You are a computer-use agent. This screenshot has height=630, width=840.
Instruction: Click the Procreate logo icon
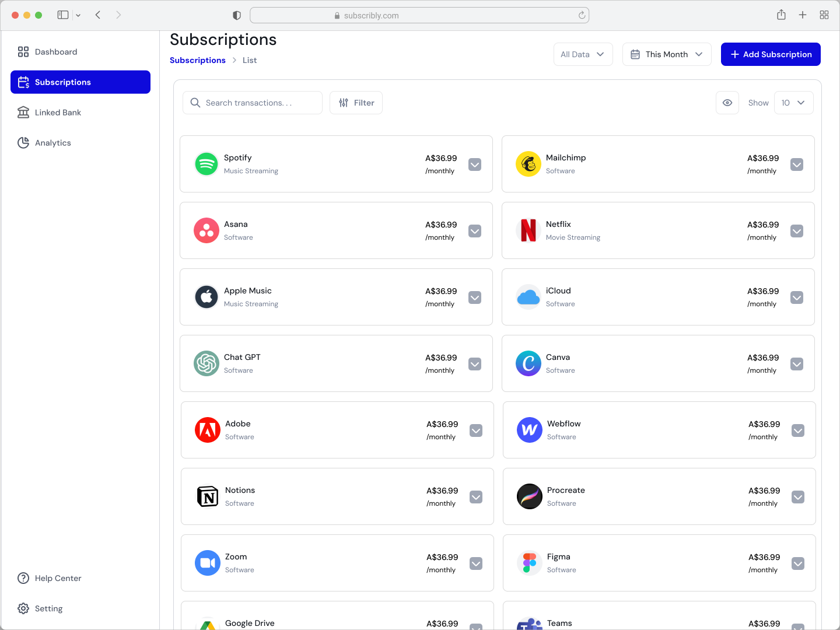(530, 496)
